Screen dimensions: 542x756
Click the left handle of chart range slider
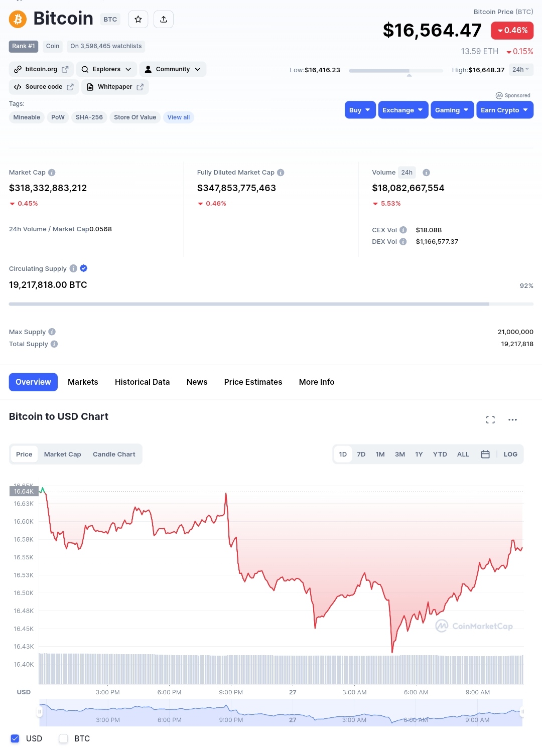pos(40,712)
